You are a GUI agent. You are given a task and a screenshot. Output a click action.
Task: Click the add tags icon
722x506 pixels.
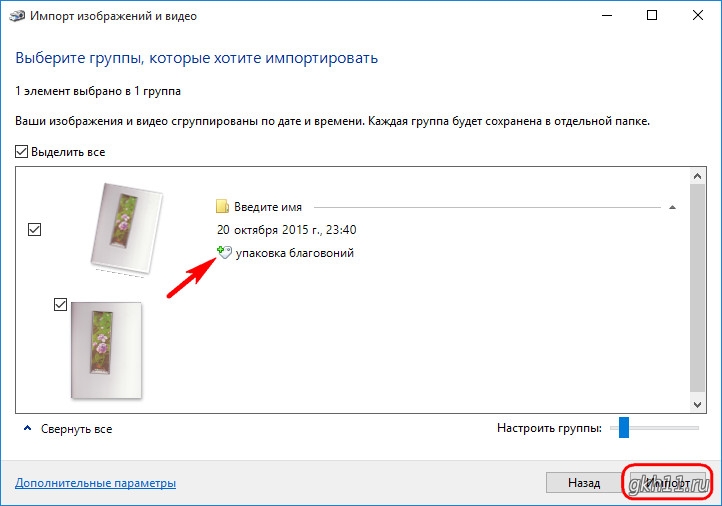click(x=224, y=254)
